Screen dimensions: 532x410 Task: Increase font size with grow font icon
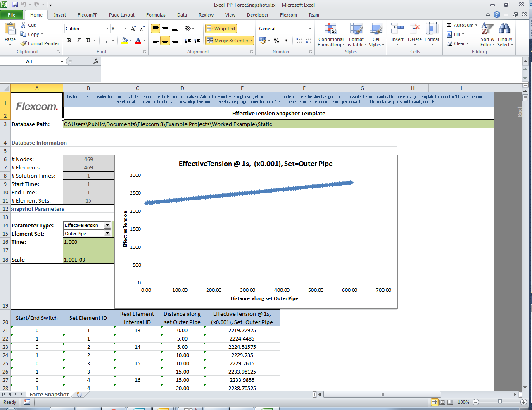[133, 29]
